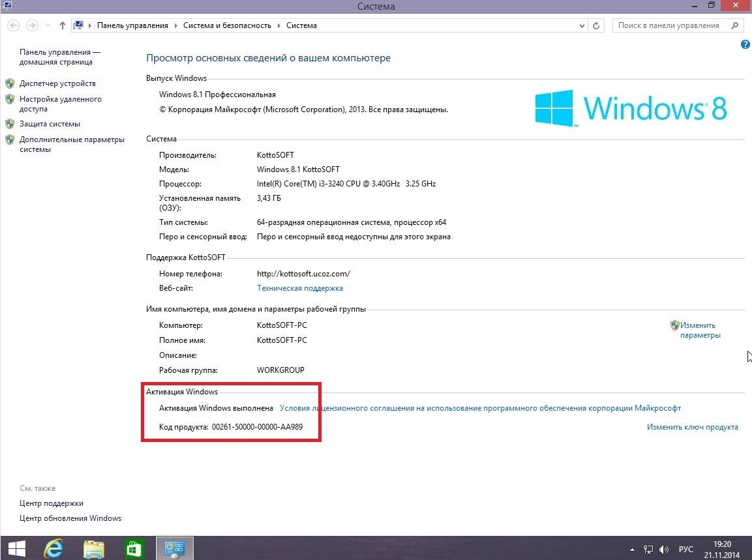The width and height of the screenshot is (752, 560).
Task: Expand chevron after Система и безопасность
Action: coord(278,25)
